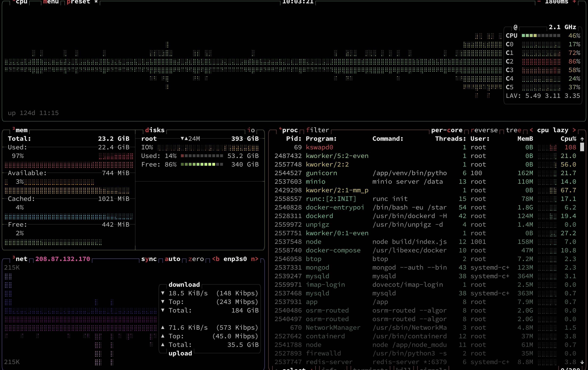
Task: Click the disk Free 86% meter bar
Action: 202,164
